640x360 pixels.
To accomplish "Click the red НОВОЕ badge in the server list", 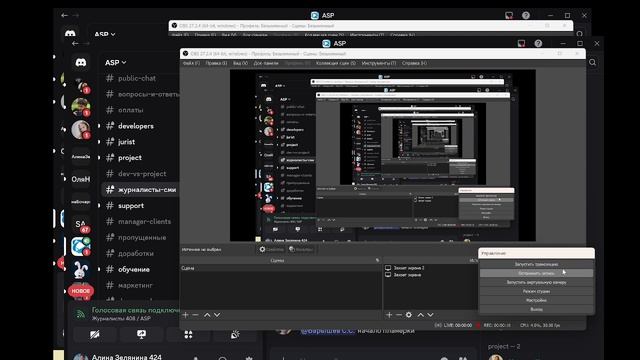I will (81, 291).
